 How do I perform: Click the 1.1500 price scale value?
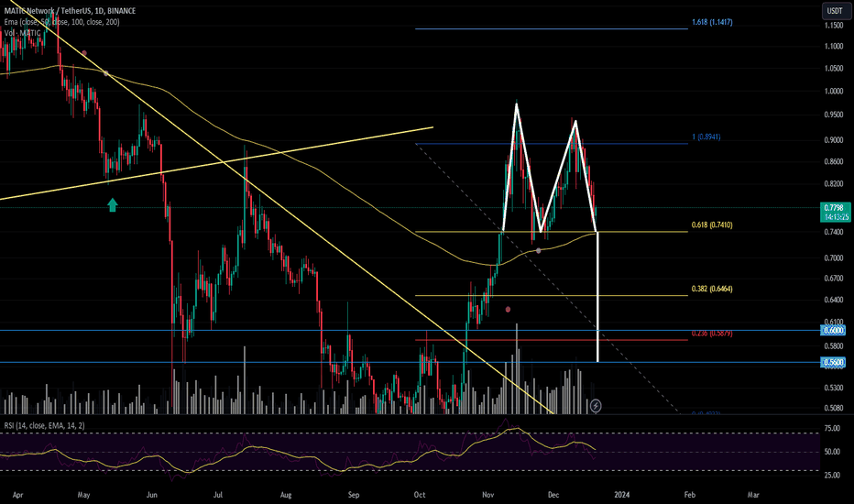click(834, 25)
